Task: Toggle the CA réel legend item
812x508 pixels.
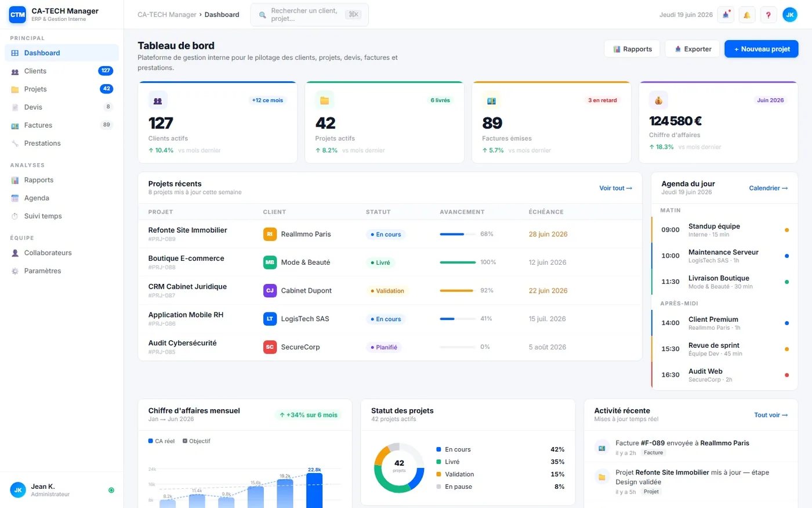Action: pyautogui.click(x=161, y=441)
